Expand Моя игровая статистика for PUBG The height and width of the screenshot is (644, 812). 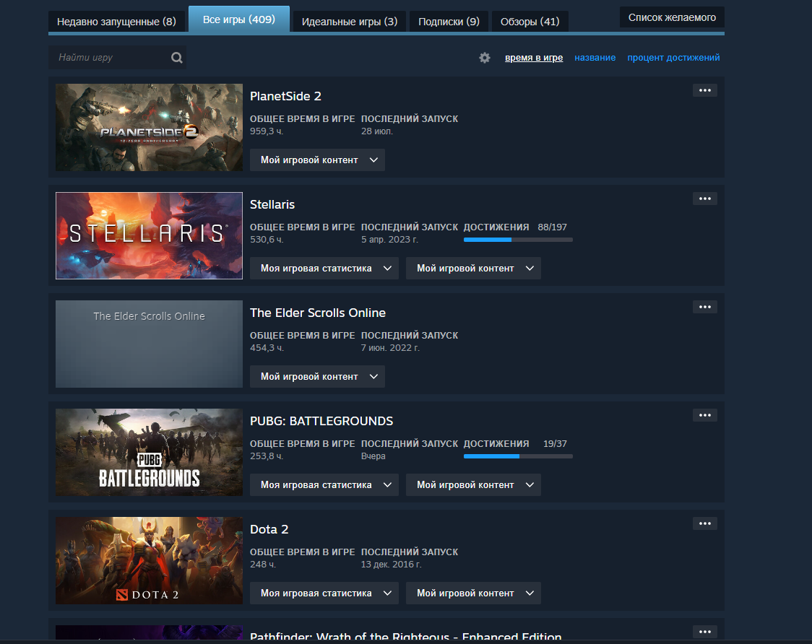click(324, 484)
